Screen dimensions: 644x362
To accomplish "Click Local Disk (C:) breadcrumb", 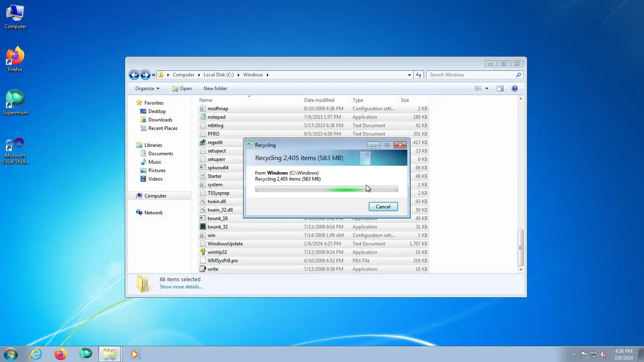I will tap(219, 75).
